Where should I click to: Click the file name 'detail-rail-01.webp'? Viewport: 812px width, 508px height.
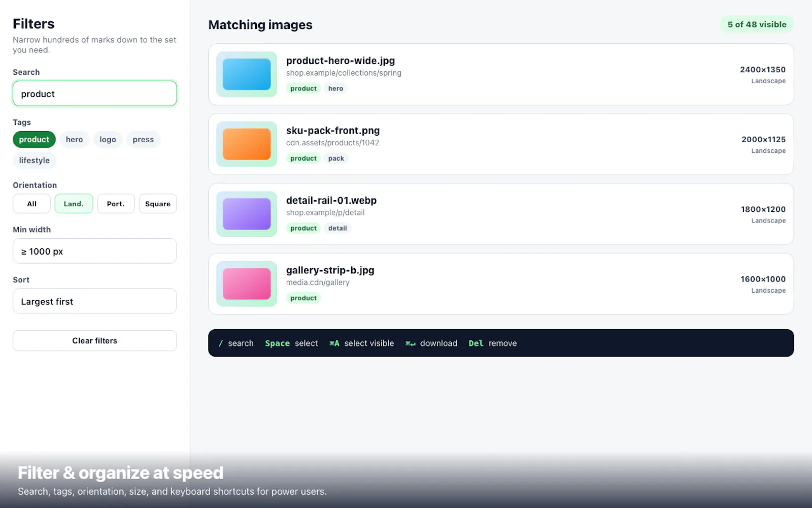tap(331, 200)
